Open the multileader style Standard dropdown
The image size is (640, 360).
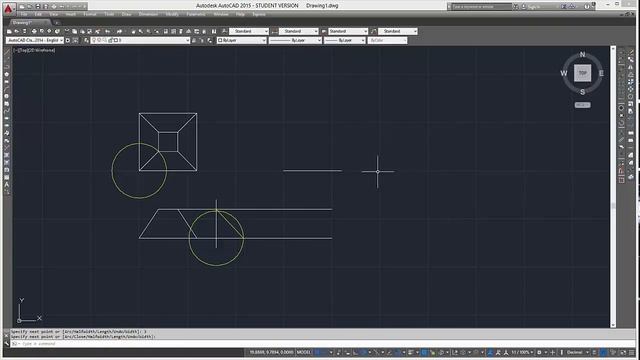click(x=398, y=31)
